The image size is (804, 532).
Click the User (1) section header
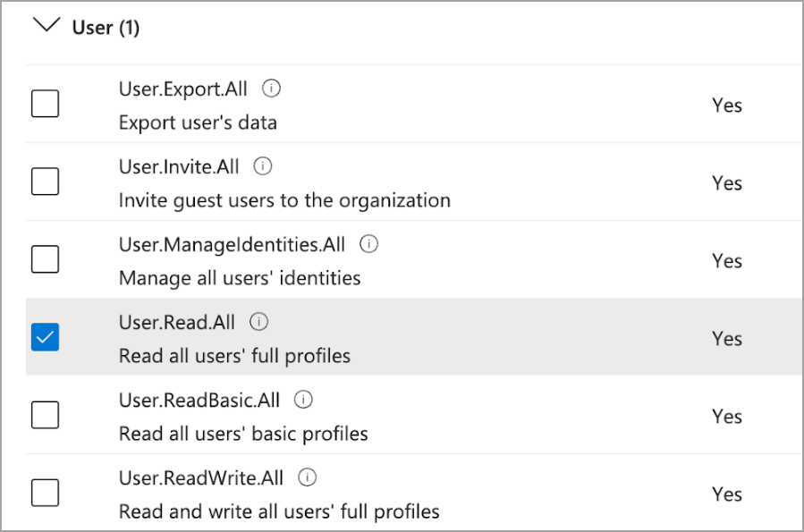[x=106, y=28]
